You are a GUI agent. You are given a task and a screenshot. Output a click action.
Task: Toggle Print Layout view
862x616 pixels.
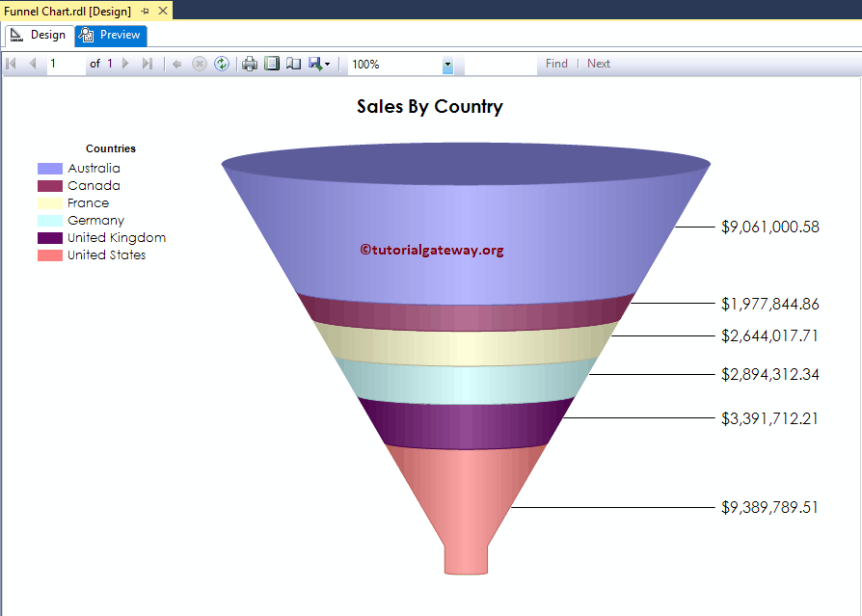pyautogui.click(x=271, y=64)
